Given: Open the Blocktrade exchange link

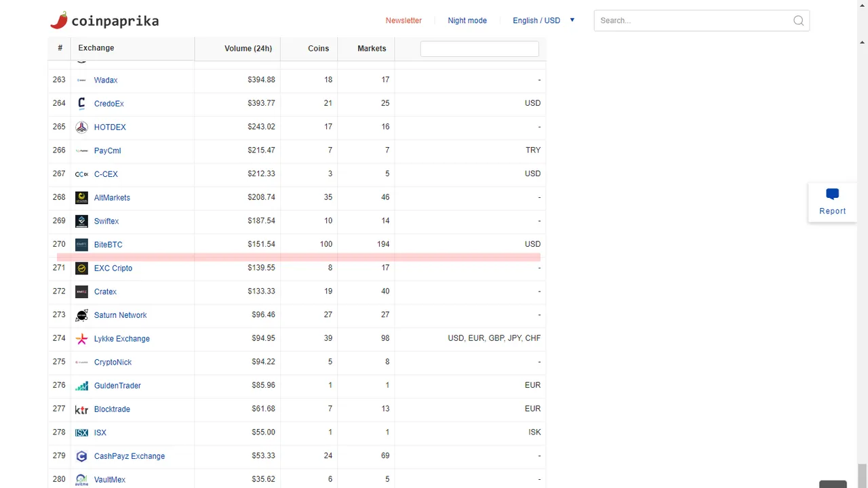Looking at the screenshot, I should [112, 409].
